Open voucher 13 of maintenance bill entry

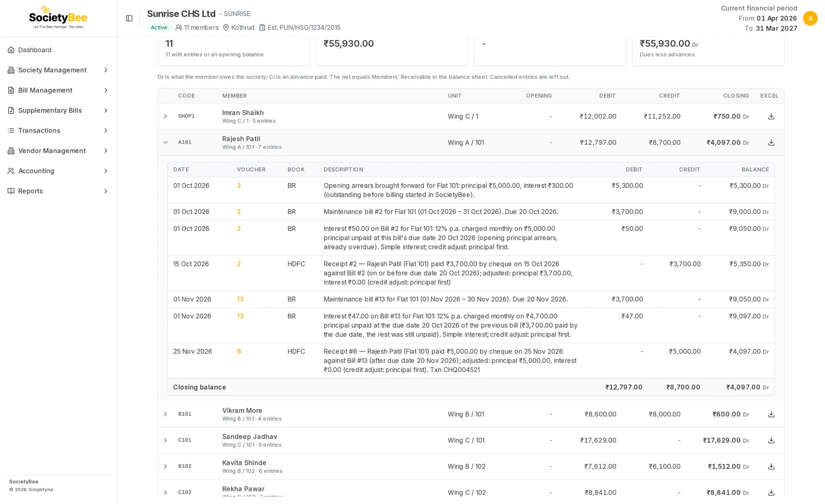coord(240,299)
